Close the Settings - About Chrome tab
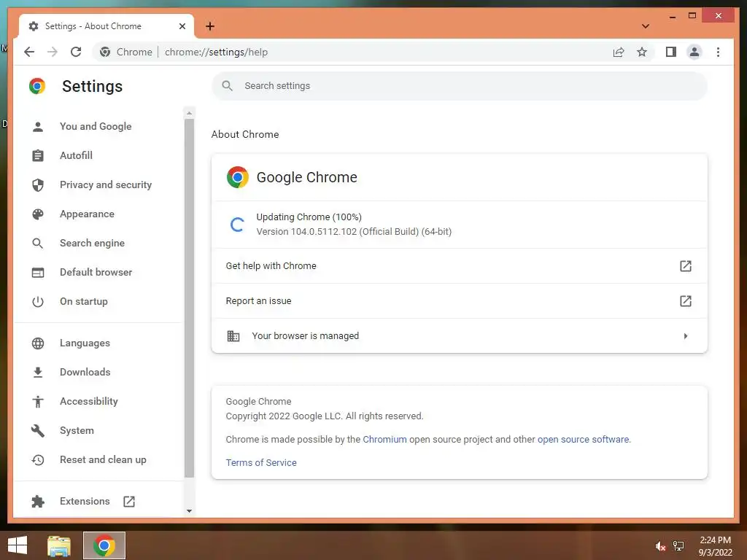Viewport: 747px width, 560px height. click(x=182, y=26)
